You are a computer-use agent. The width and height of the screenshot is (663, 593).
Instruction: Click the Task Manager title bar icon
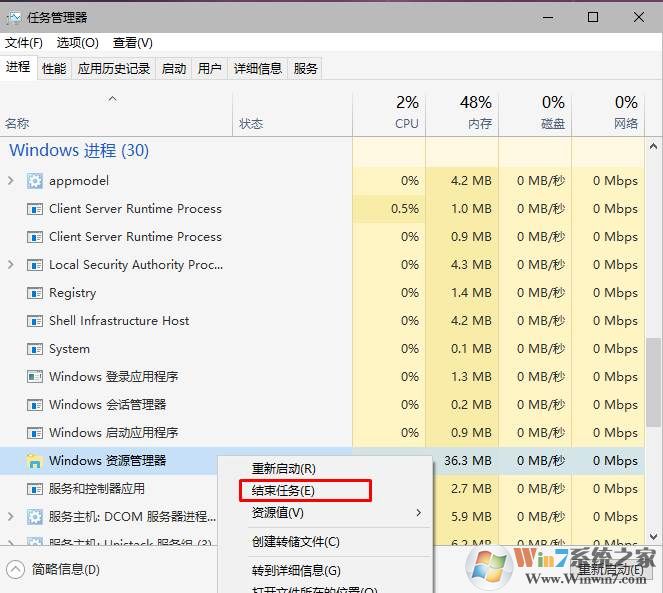tap(14, 17)
